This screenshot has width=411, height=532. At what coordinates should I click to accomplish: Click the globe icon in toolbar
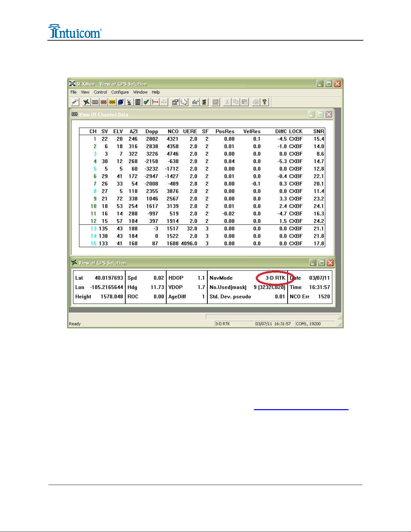tap(121, 102)
